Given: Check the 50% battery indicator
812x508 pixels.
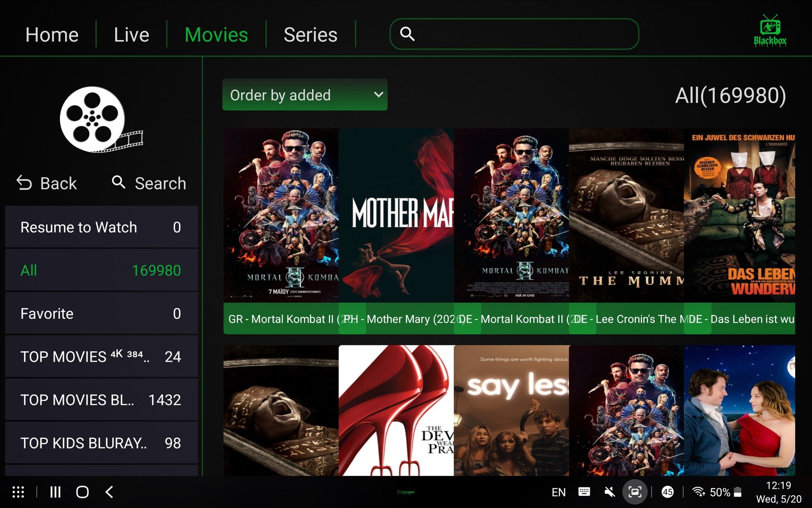Looking at the screenshot, I should [726, 492].
